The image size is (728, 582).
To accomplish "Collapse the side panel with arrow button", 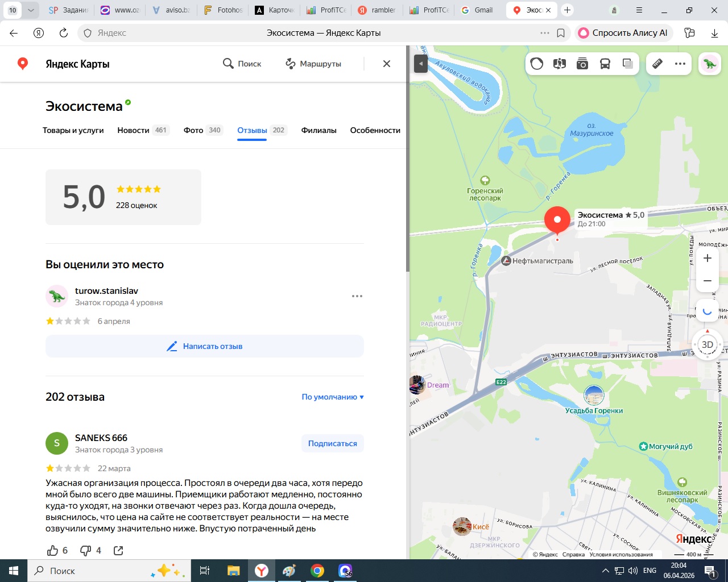I will 421,64.
